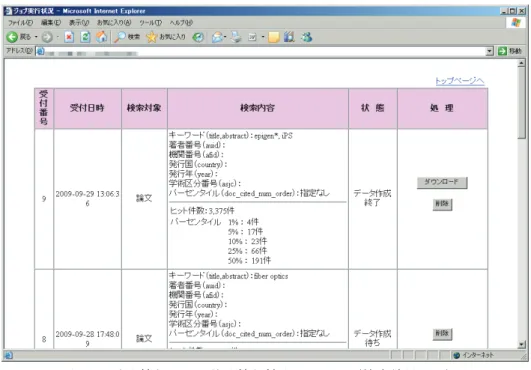Refresh the page with green arrows icon
The width and height of the screenshot is (531, 370).
click(x=85, y=37)
